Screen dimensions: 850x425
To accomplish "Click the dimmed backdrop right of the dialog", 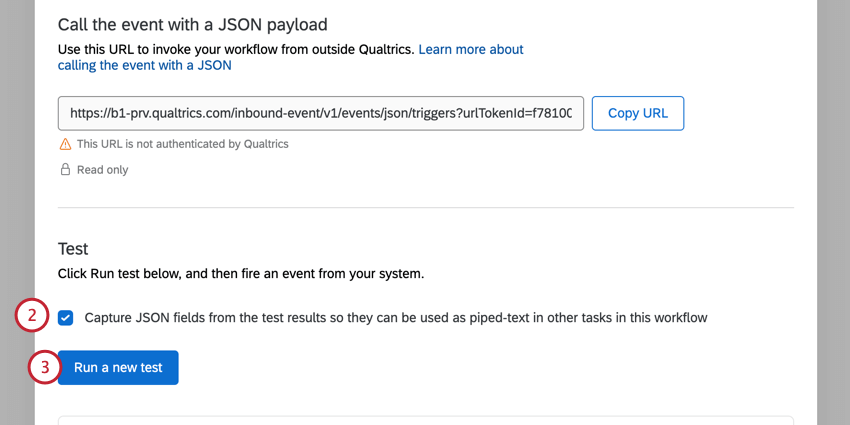I will pos(834,200).
